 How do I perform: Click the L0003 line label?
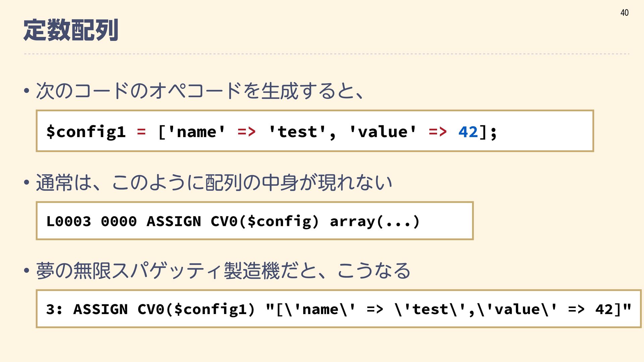[69, 221]
